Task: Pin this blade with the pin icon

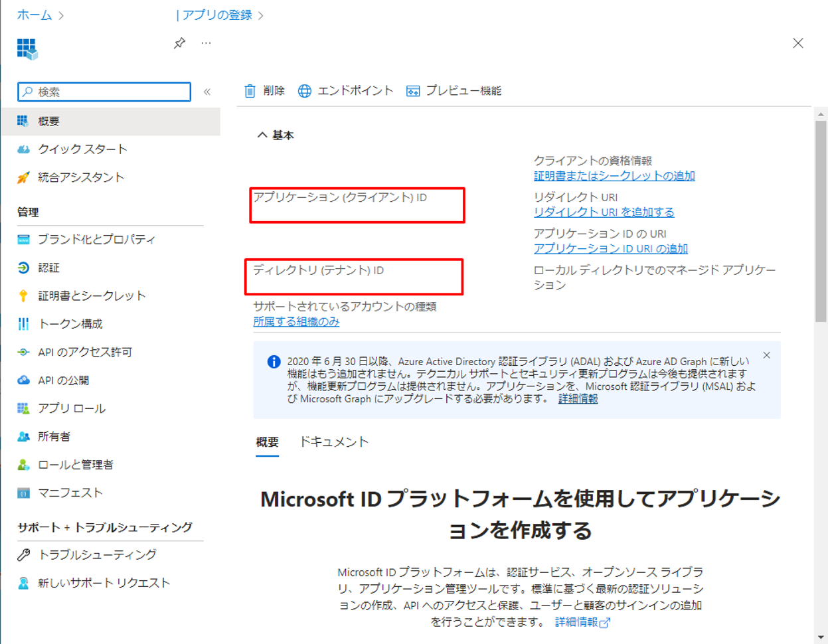Action: click(179, 43)
